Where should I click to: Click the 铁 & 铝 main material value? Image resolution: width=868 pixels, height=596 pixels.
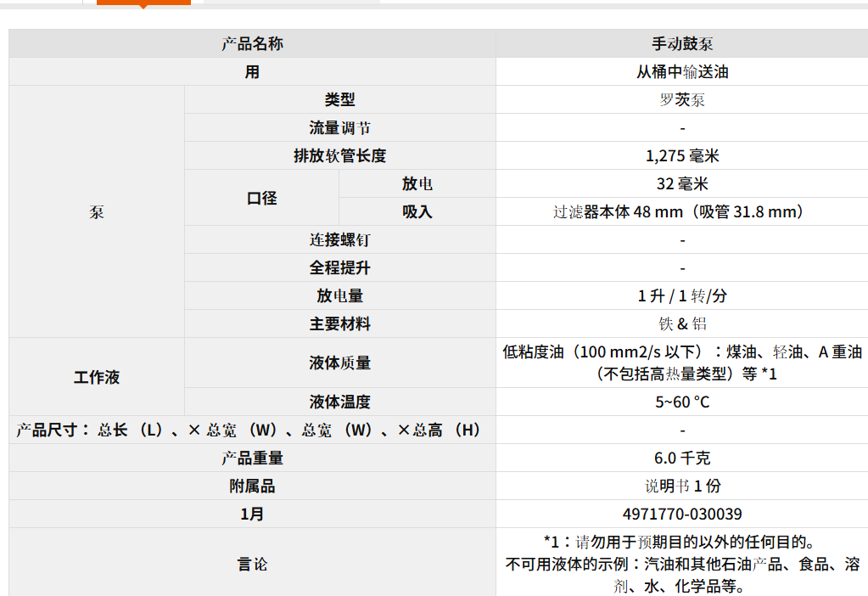(681, 324)
